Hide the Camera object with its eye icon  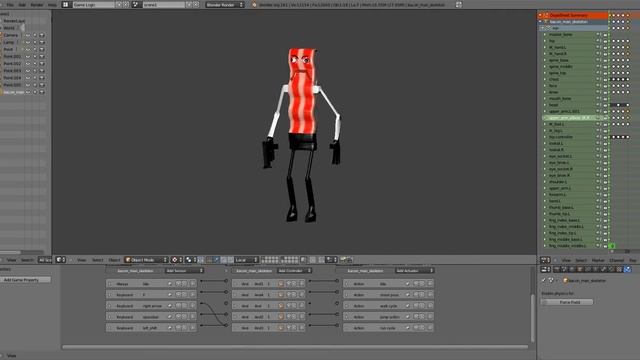28,36
